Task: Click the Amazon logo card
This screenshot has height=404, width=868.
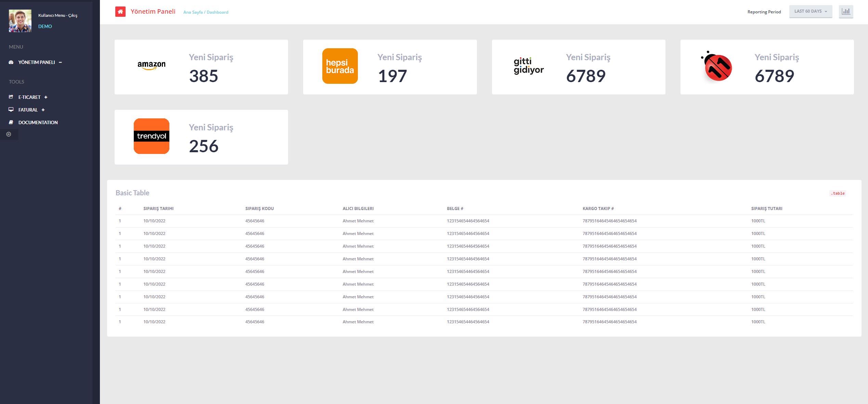Action: 151,65
